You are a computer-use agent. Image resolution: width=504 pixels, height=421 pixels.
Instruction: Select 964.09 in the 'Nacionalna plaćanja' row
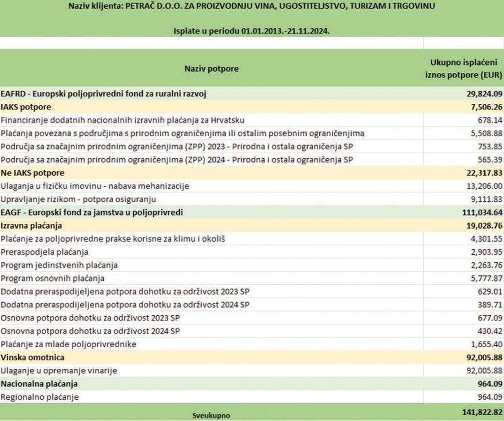coord(490,384)
